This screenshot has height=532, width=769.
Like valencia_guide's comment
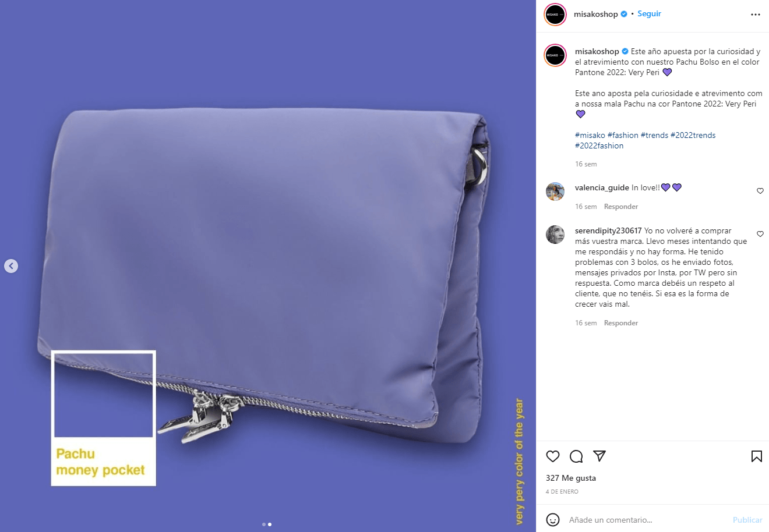coord(760,191)
